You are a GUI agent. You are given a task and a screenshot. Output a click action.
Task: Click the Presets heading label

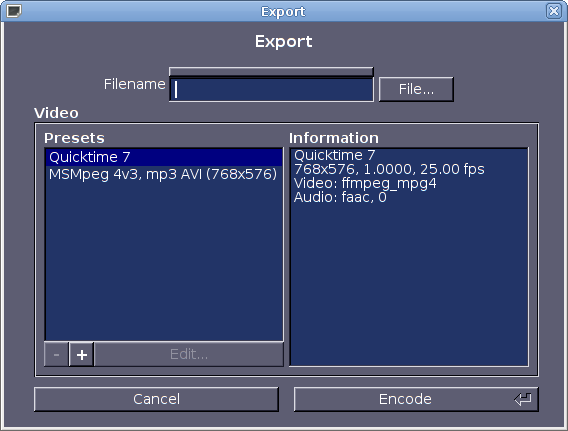pos(74,138)
